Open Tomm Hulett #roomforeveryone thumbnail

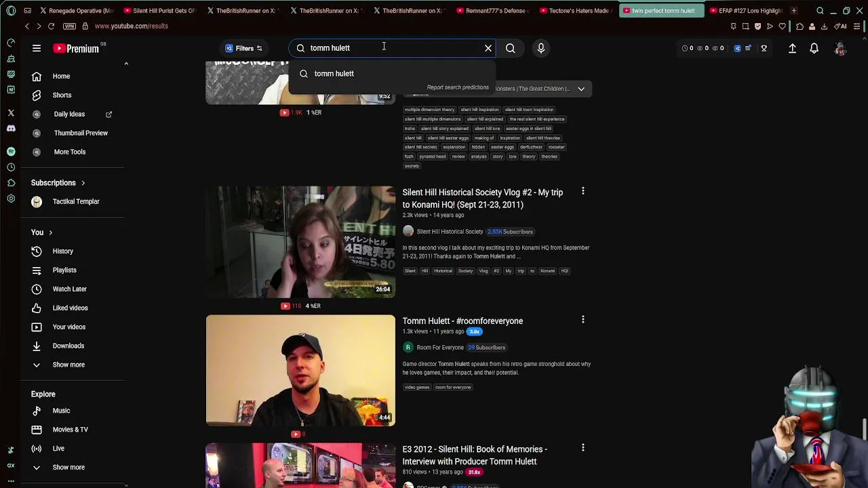pyautogui.click(x=300, y=370)
